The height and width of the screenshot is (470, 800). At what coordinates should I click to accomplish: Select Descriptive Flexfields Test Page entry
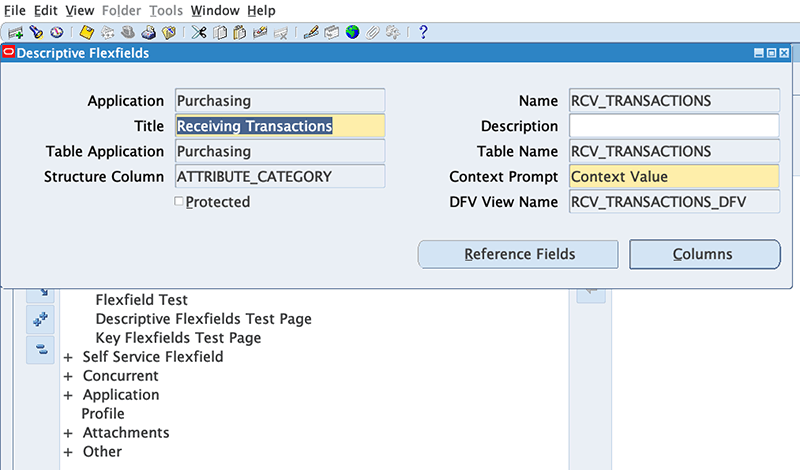[x=204, y=319]
